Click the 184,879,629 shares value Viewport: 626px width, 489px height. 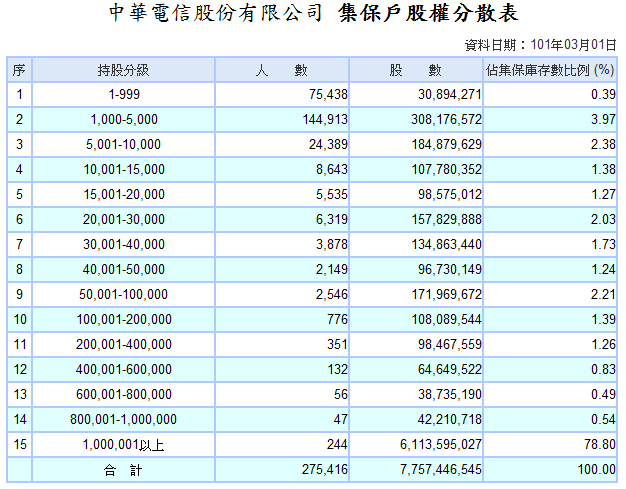tap(446, 145)
